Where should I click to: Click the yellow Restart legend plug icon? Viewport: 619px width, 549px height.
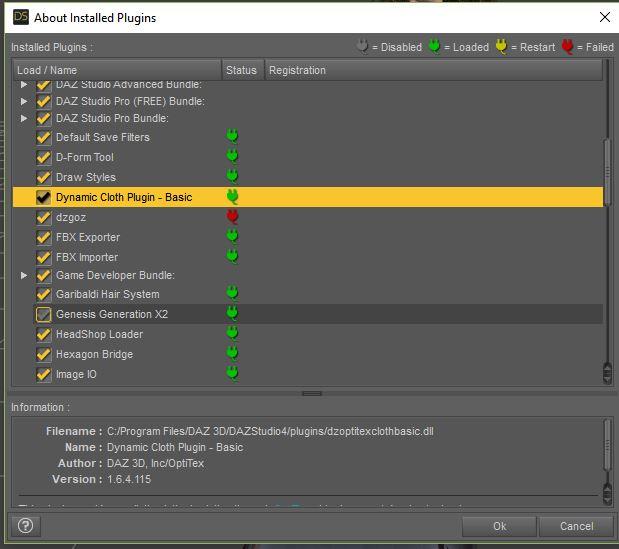tap(501, 47)
